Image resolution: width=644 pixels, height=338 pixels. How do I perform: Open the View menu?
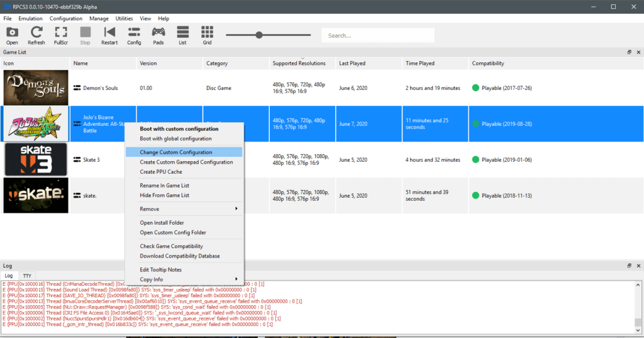[x=145, y=18]
